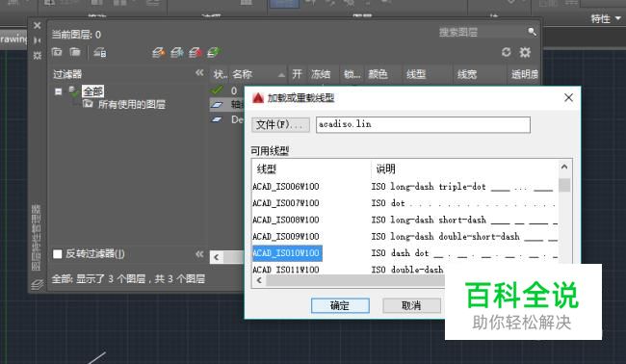Select the ACAD_ISO09W100 linetype
Screen dimensions: 626x364
coord(286,237)
